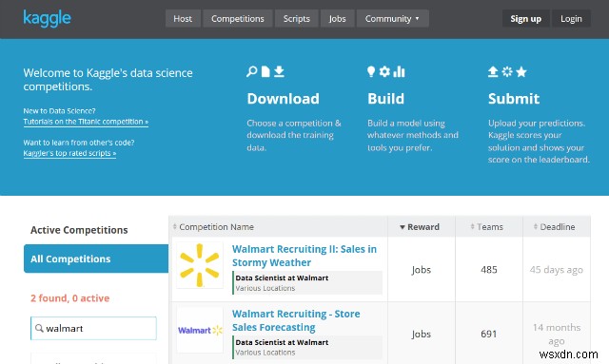Click the 2 found, 0 active text
This screenshot has height=364, width=609.
point(69,298)
